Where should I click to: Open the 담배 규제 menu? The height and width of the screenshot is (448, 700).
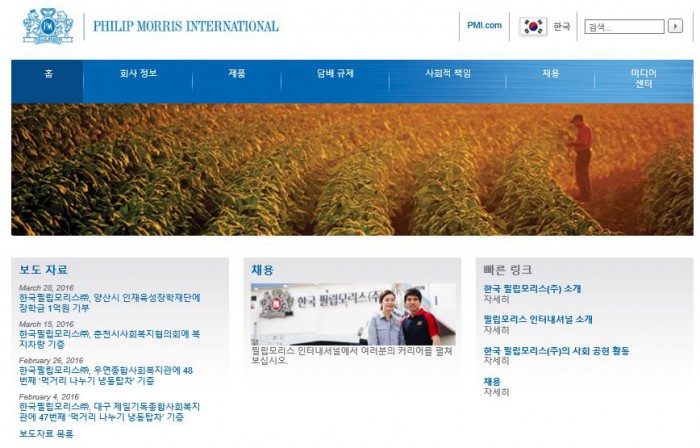(335, 74)
